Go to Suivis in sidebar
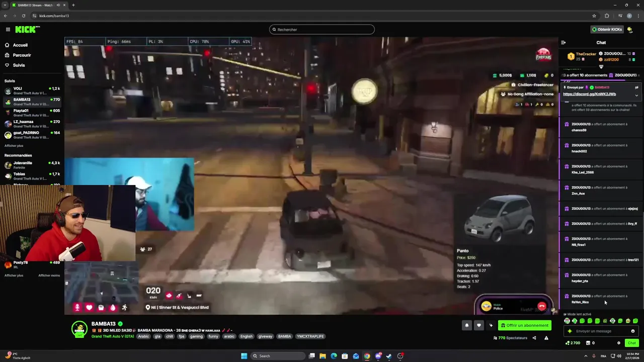 (x=19, y=65)
